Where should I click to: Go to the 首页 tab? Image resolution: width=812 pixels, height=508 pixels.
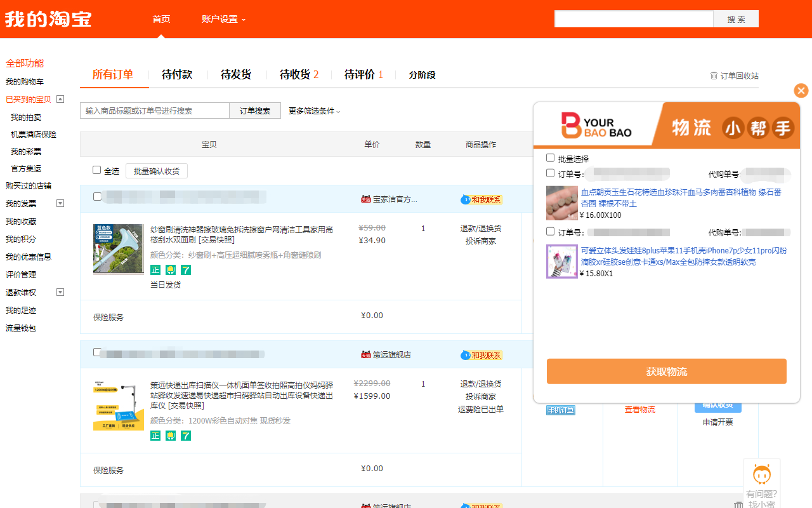pyautogui.click(x=161, y=19)
